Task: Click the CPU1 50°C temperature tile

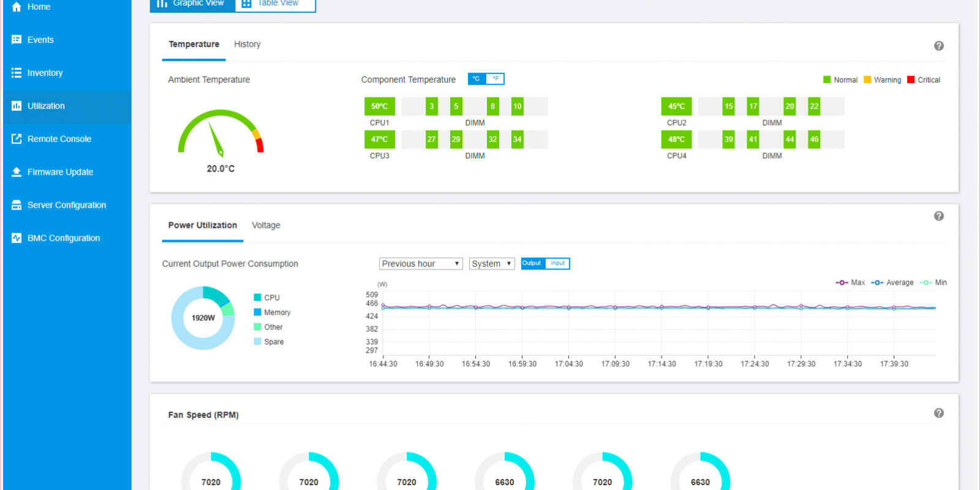Action: coord(380,106)
